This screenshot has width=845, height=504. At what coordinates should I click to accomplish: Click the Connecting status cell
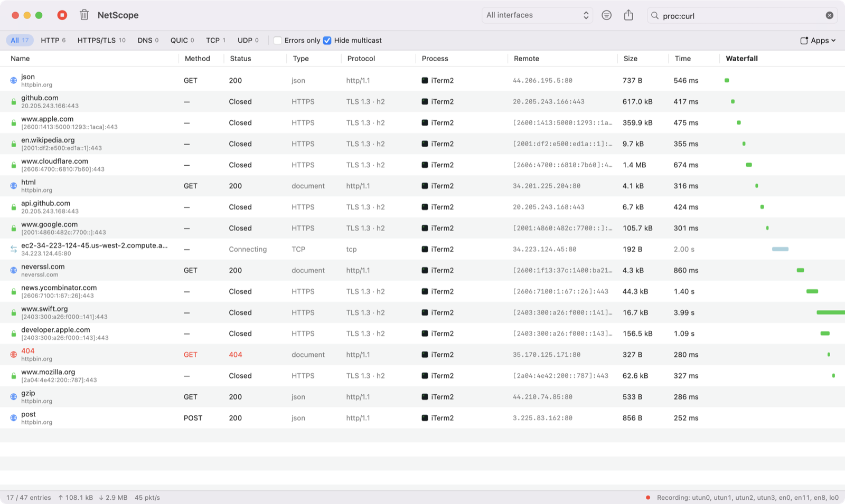248,249
